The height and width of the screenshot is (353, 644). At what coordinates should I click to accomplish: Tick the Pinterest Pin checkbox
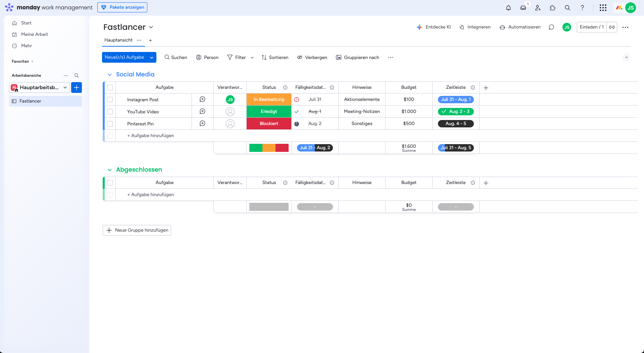110,124
